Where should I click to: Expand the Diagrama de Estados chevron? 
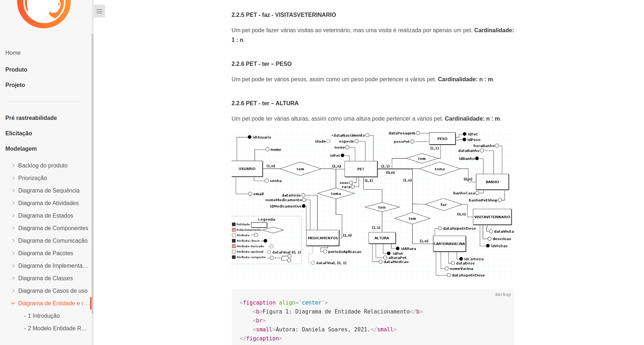coord(13,215)
